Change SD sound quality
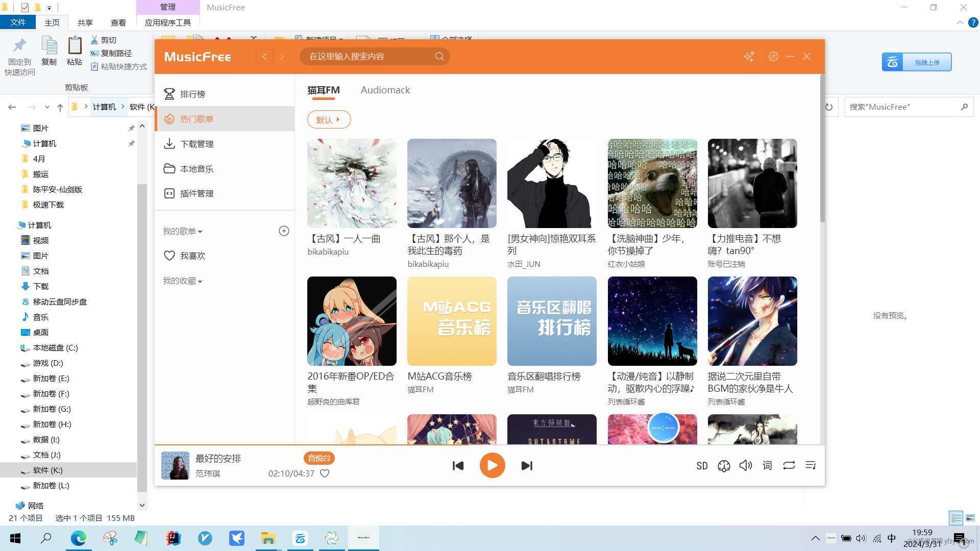This screenshot has height=551, width=980. pyautogui.click(x=702, y=465)
